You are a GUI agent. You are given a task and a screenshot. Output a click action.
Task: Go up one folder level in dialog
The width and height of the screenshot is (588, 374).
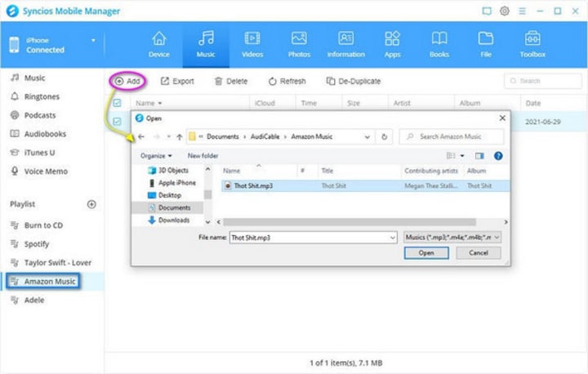coord(179,137)
